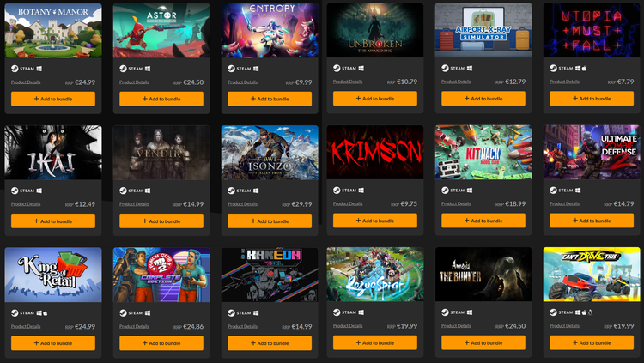Click the Apple icon on King of Retail card

point(46,313)
